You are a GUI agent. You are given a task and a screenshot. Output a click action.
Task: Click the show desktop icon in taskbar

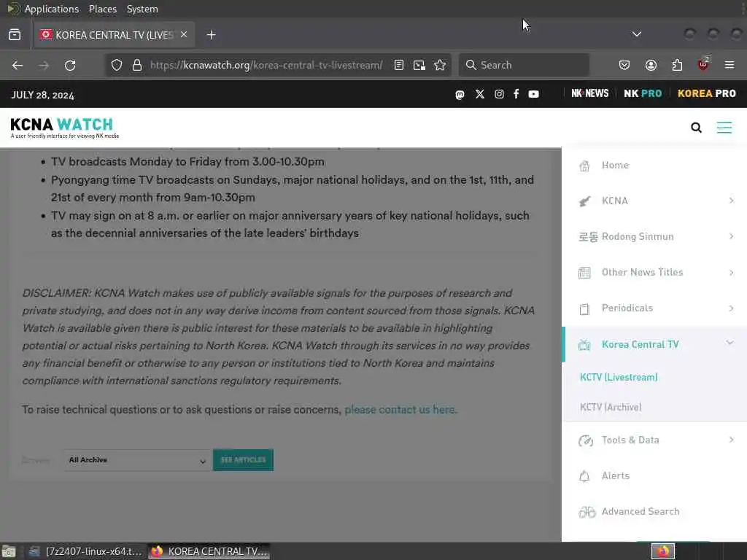click(9, 551)
